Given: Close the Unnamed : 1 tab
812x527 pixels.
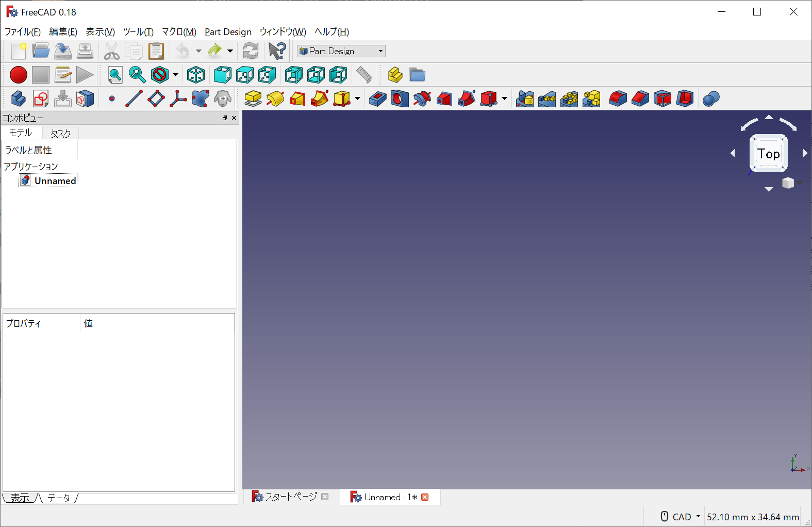Looking at the screenshot, I should coord(425,497).
